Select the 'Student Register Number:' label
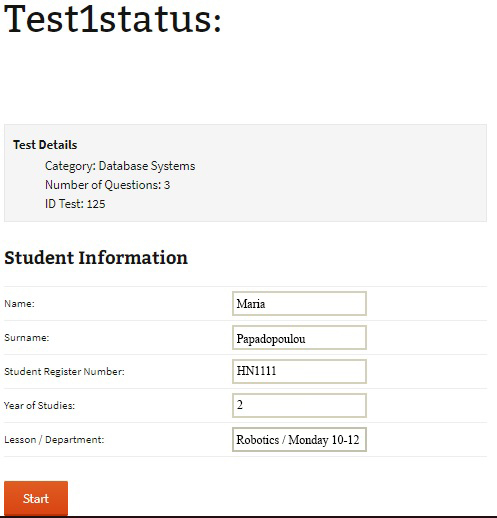The height and width of the screenshot is (518, 497). (x=64, y=372)
